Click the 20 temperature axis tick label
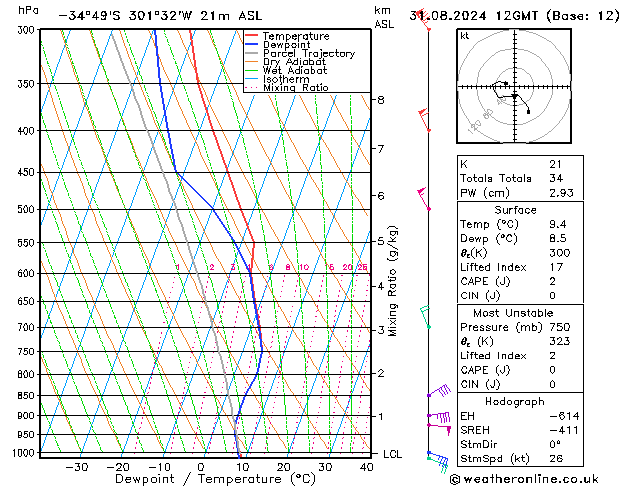The width and height of the screenshot is (629, 486). pos(284,467)
